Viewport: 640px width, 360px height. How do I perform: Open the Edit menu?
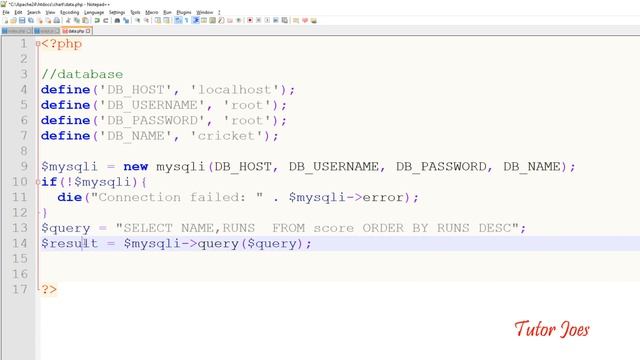pos(18,12)
